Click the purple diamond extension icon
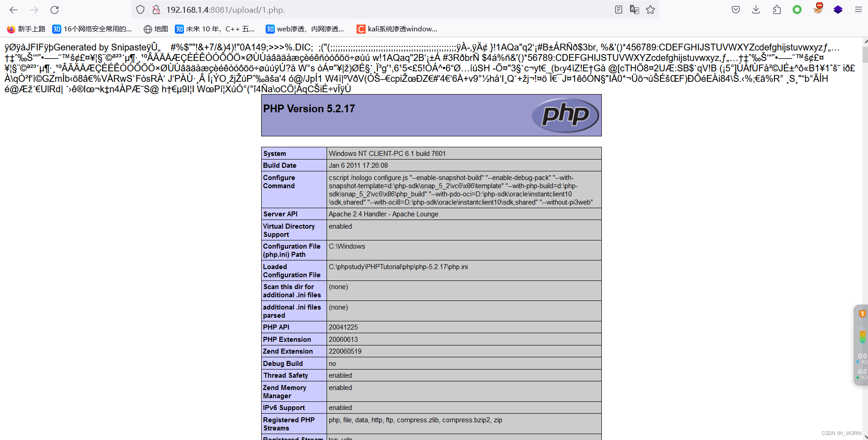The width and height of the screenshot is (868, 440). [x=838, y=10]
